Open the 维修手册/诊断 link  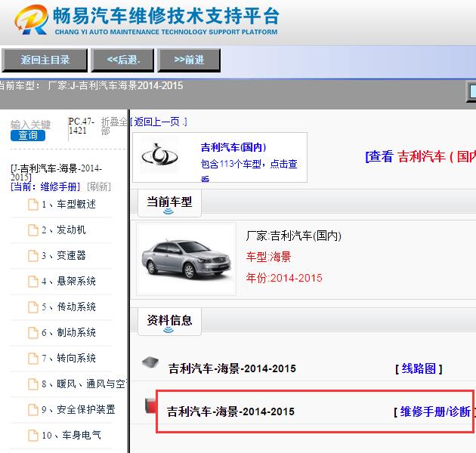click(x=435, y=411)
